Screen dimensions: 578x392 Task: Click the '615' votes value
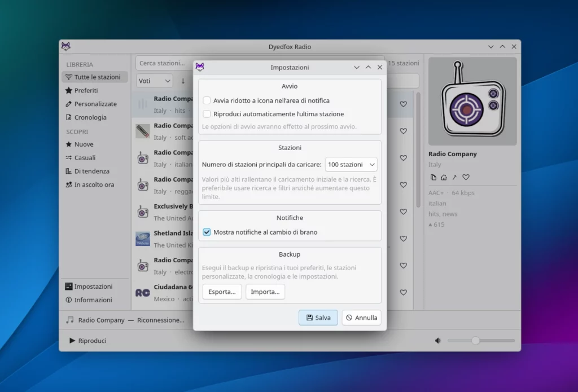point(439,224)
